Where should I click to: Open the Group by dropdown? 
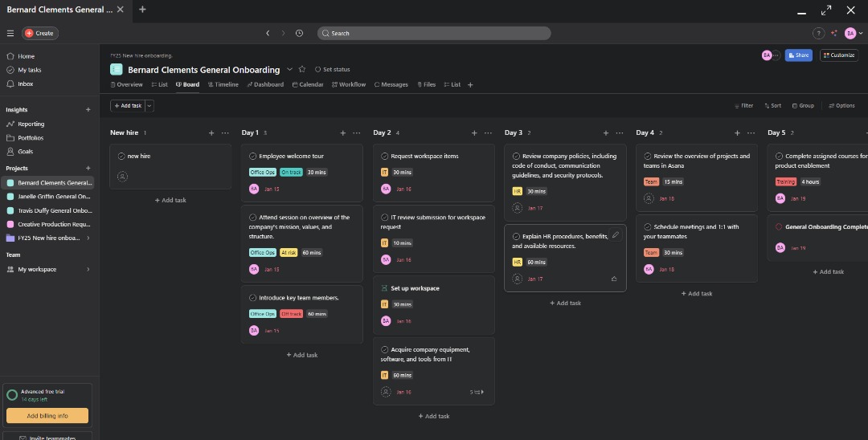tap(803, 105)
